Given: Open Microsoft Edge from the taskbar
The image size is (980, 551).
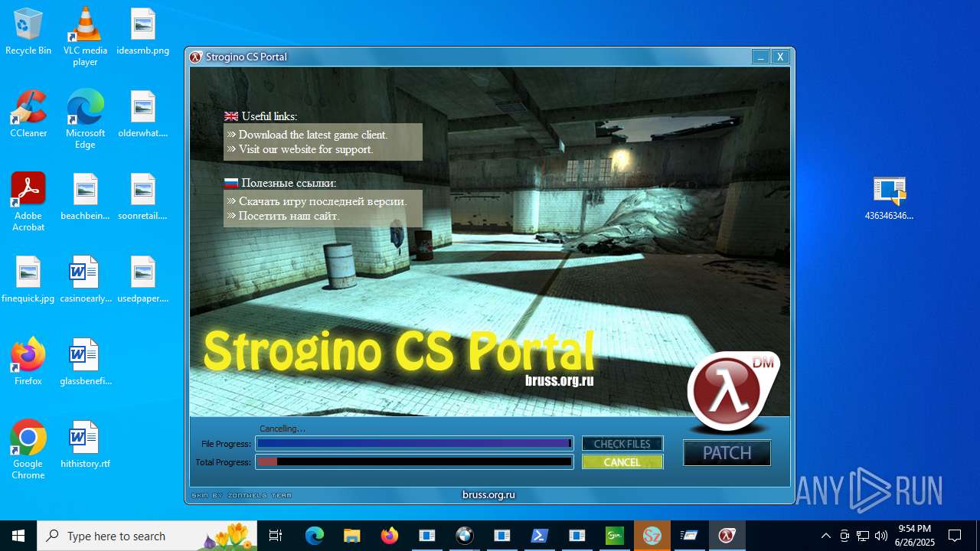Looking at the screenshot, I should (315, 536).
